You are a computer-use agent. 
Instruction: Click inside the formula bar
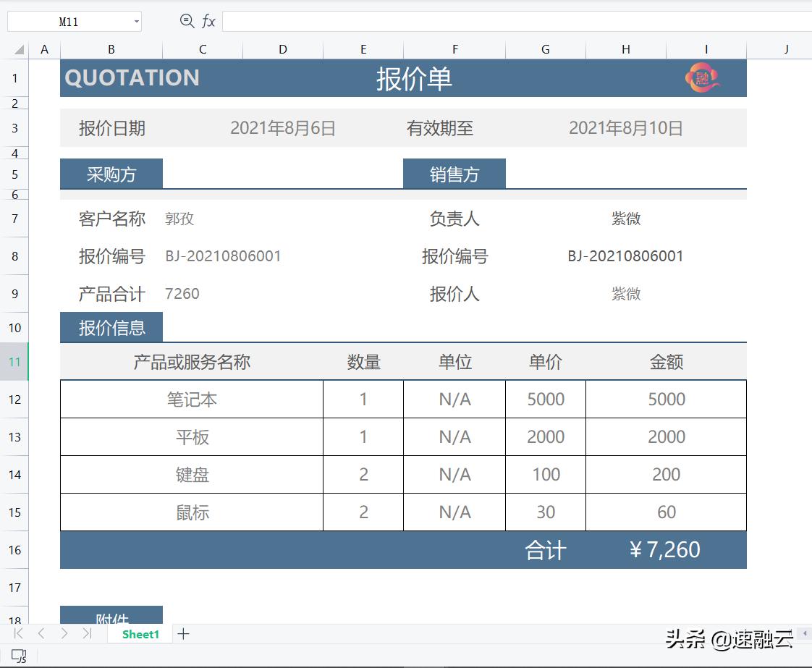point(507,21)
